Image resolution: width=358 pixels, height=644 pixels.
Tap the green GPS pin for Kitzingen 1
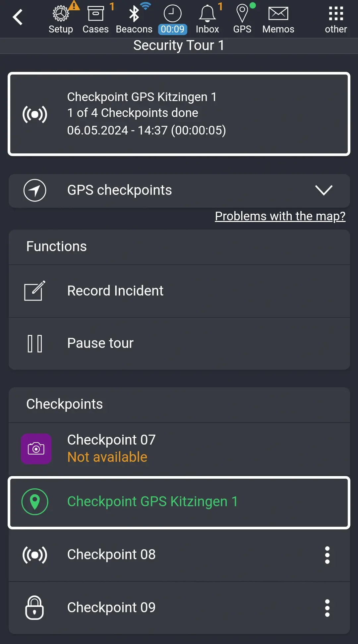coord(34,502)
